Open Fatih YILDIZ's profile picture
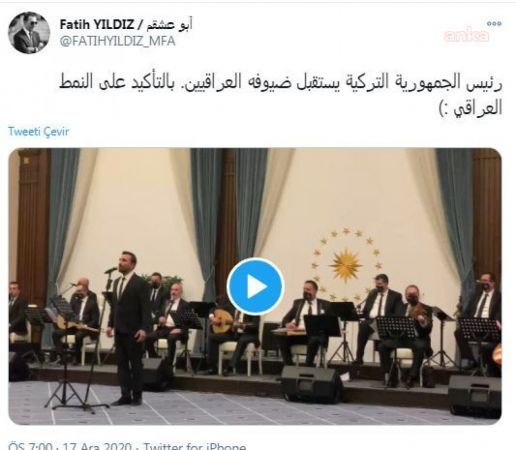 [x=29, y=33]
